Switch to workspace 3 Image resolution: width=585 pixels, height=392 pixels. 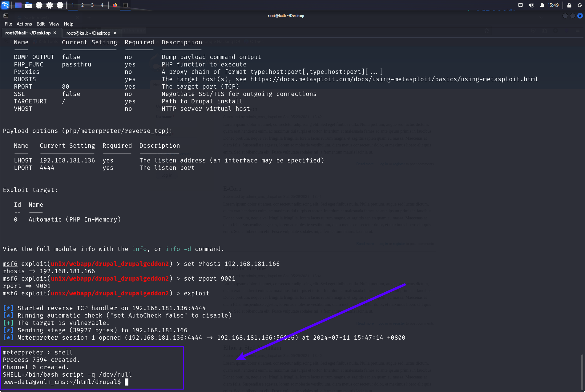(x=92, y=5)
